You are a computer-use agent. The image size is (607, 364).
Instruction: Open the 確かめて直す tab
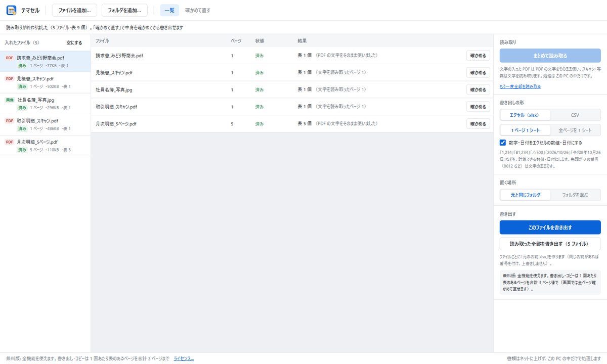198,10
